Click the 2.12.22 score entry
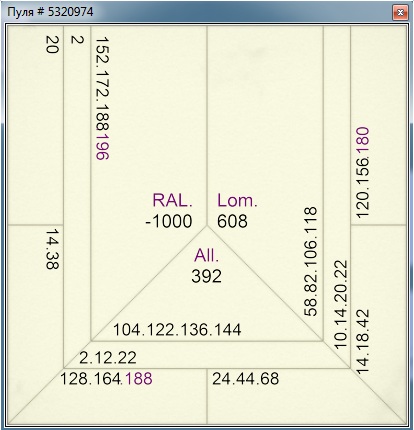414x430 pixels. (x=108, y=358)
